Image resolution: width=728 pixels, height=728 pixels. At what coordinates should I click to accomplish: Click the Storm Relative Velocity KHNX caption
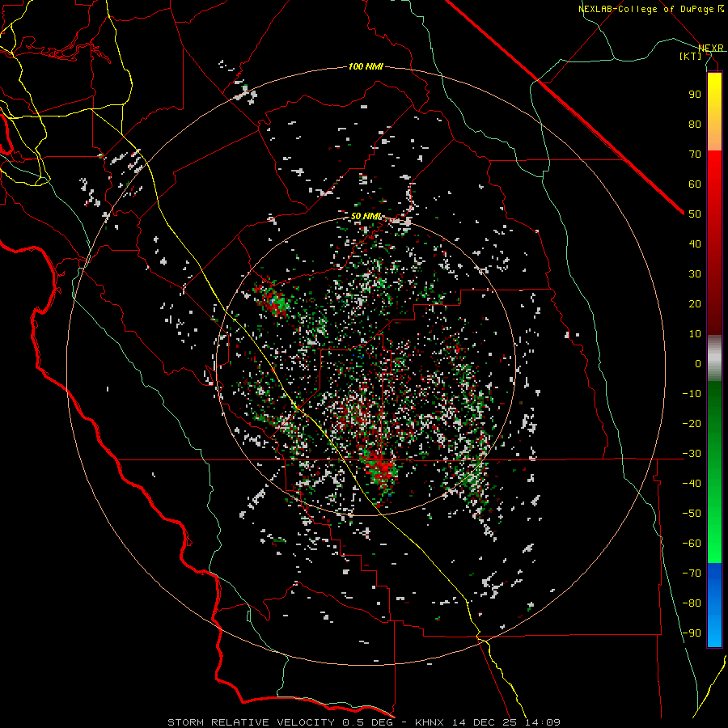pyautogui.click(x=363, y=722)
